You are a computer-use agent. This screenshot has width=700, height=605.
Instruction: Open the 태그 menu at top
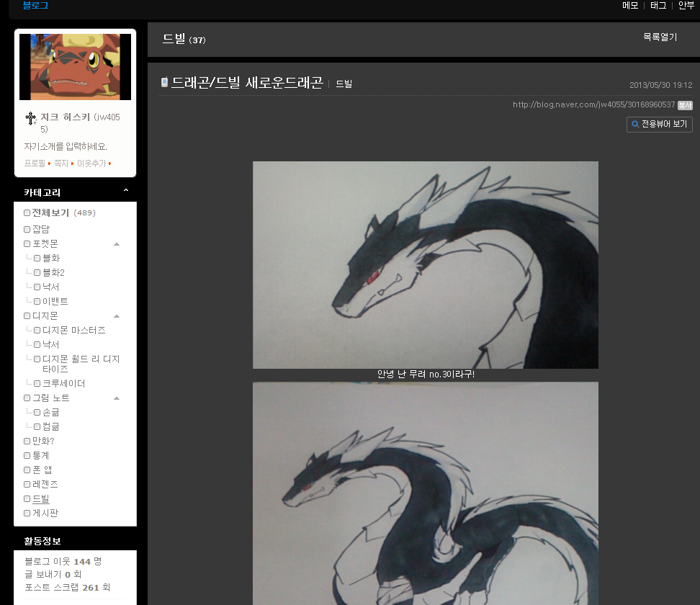point(658,6)
